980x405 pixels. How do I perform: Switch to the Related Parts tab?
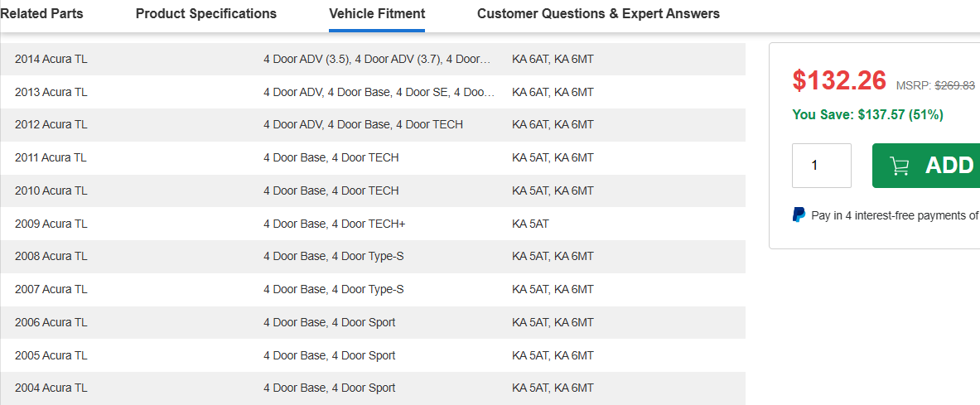(x=42, y=14)
